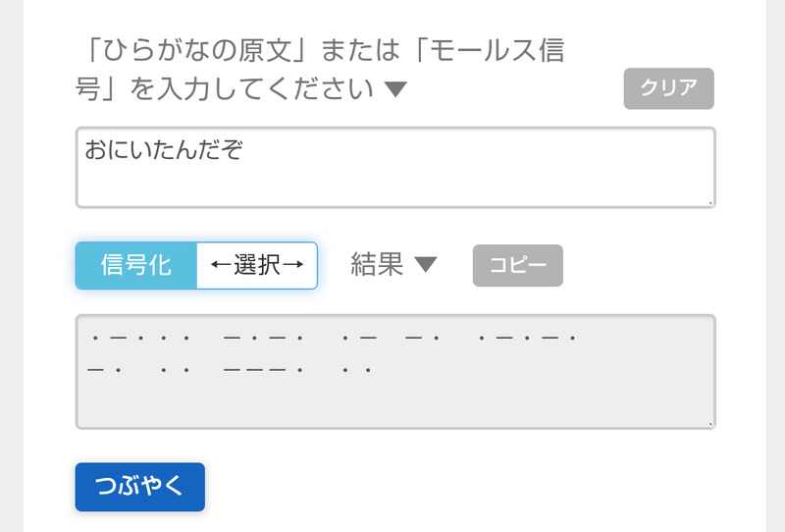Click the empty area below the Morse output
Image resolution: width=785 pixels, height=532 pixels.
pos(394,404)
